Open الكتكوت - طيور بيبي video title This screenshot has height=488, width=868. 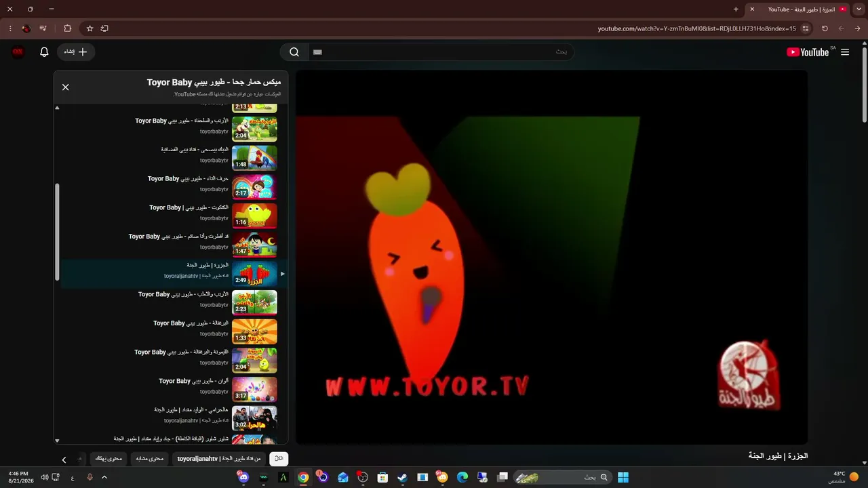point(189,207)
